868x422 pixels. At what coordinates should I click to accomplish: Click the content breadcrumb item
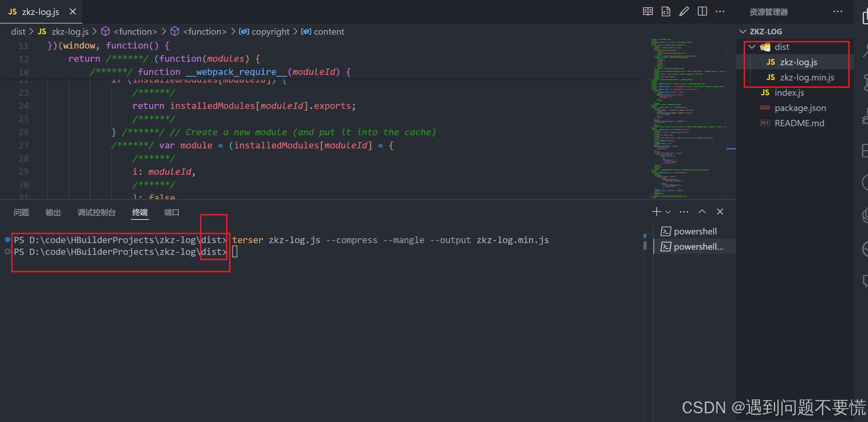pyautogui.click(x=328, y=32)
